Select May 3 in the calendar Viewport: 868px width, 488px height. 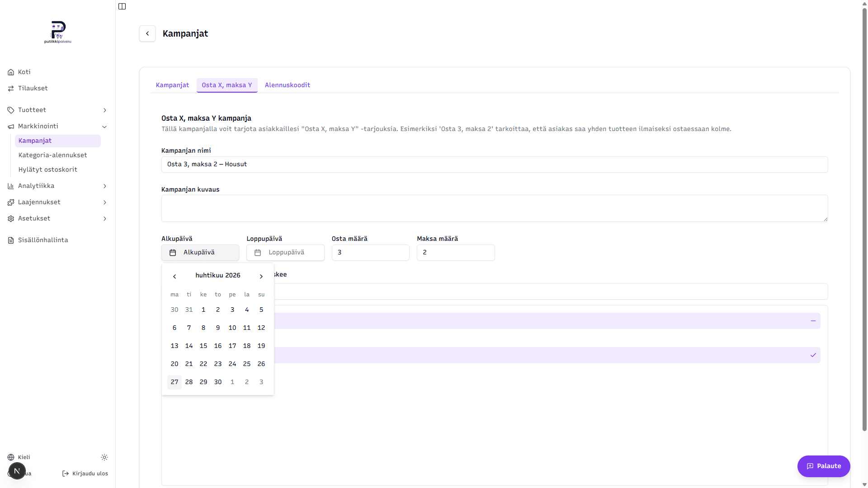coord(261,382)
